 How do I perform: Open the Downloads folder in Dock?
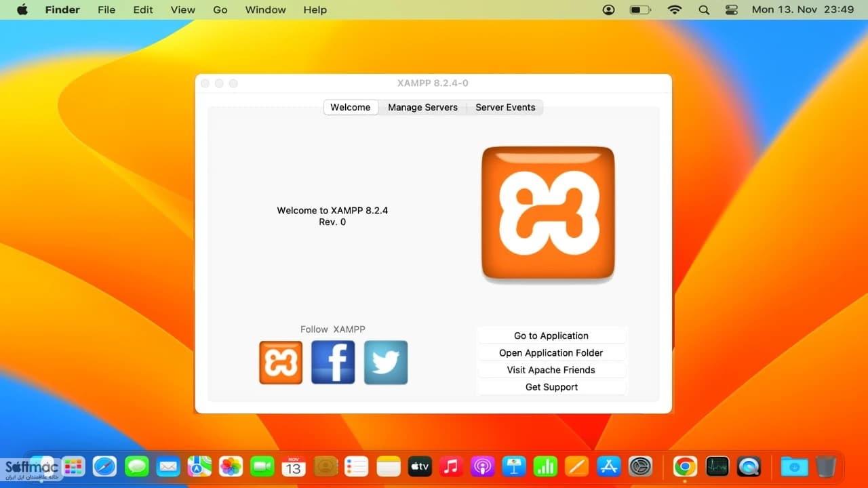794,466
